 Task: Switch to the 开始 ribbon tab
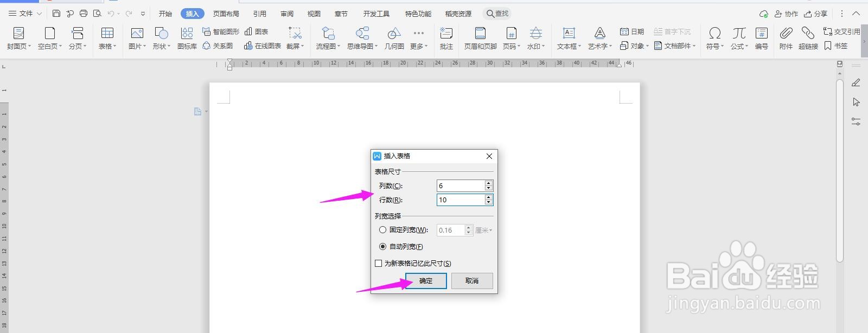tap(165, 14)
